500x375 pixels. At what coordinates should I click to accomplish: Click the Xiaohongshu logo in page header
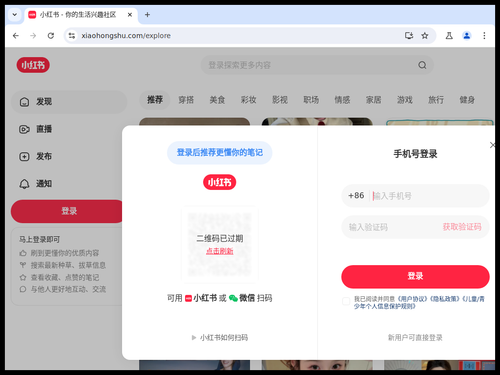(33, 65)
